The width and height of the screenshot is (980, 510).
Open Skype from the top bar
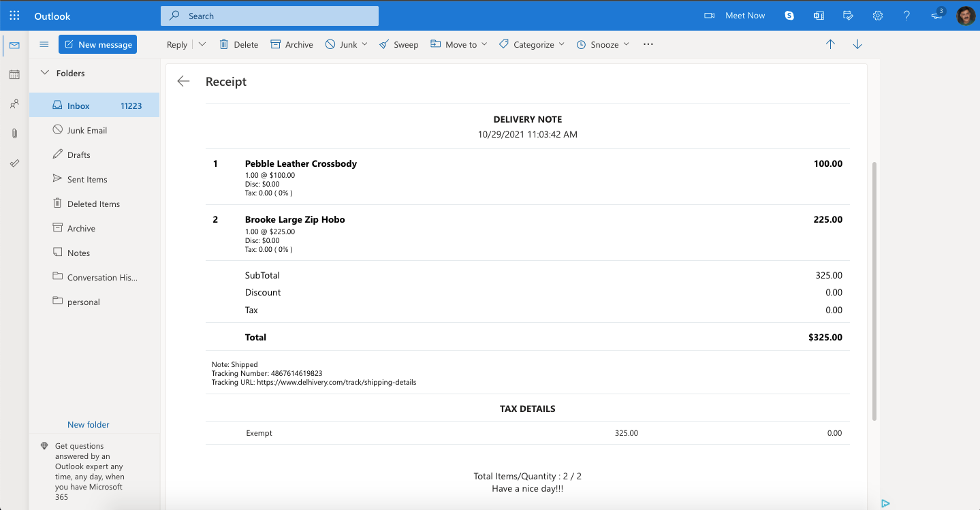coord(789,15)
